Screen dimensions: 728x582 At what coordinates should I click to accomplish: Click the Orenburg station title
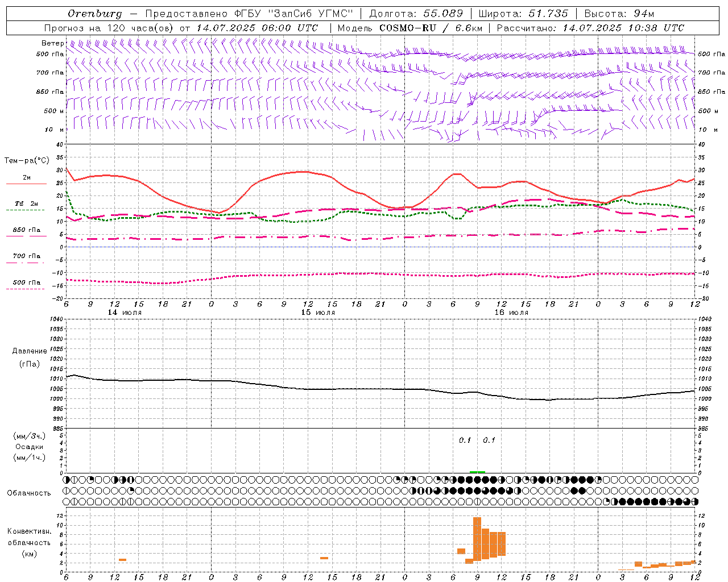[x=95, y=14]
